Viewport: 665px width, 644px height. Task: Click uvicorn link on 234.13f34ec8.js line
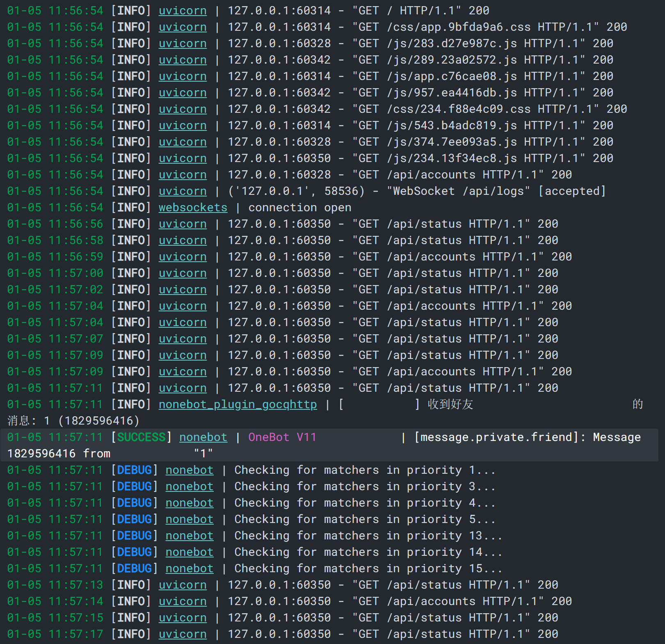coord(183,158)
